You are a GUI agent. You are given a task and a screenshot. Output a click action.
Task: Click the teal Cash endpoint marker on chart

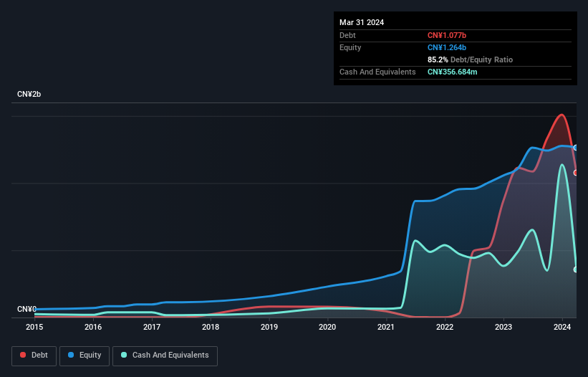pos(576,269)
